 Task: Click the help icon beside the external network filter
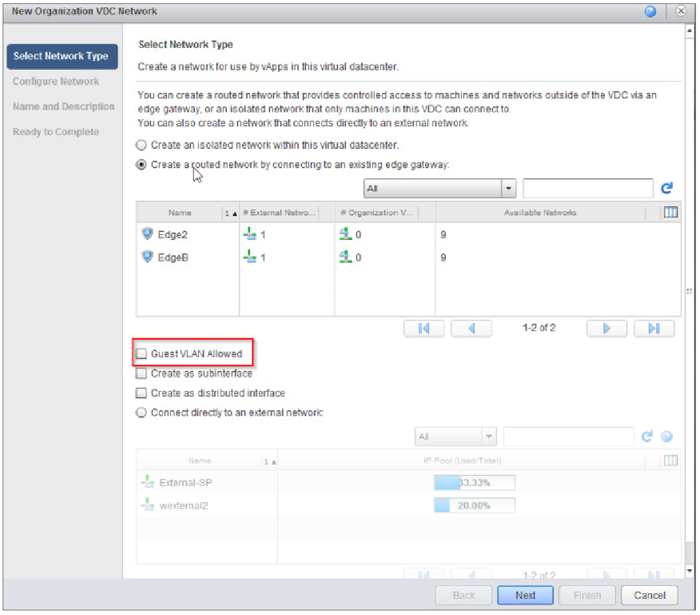[x=666, y=437]
